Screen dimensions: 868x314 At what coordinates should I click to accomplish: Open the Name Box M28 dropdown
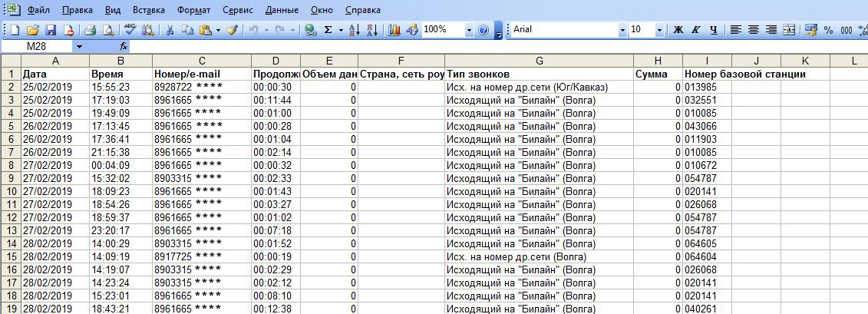79,47
